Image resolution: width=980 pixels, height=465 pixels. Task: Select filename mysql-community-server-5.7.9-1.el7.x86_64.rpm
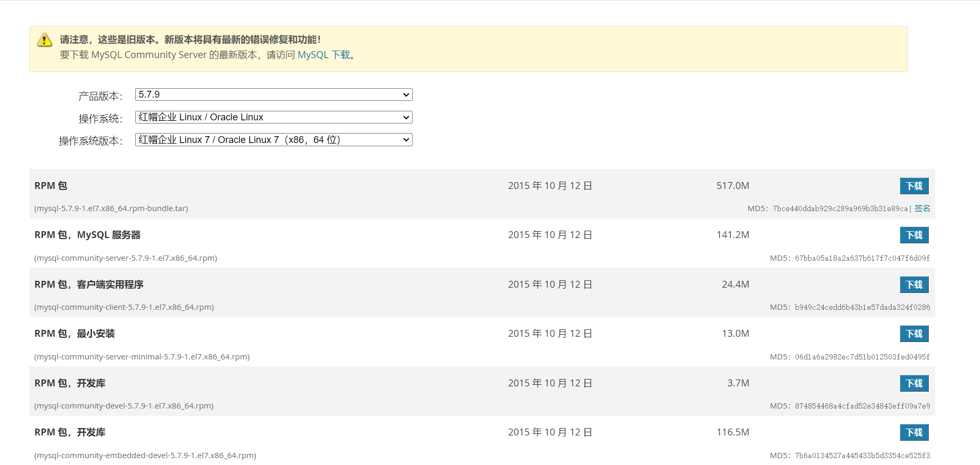(x=126, y=258)
